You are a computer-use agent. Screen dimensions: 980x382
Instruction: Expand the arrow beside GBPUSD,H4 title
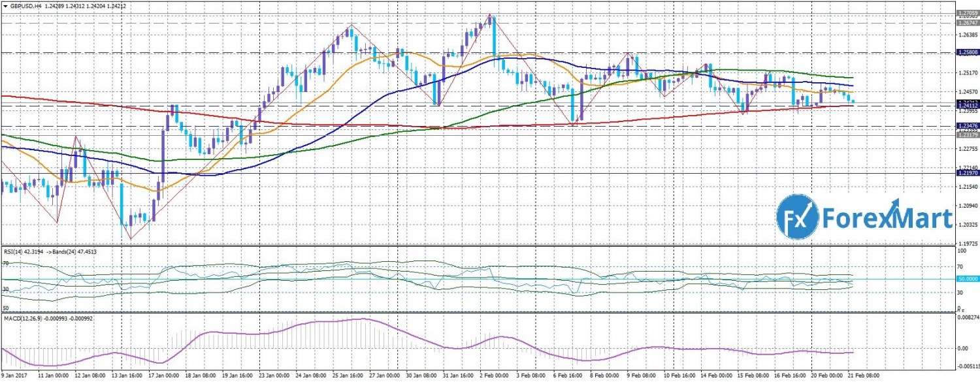coord(5,5)
